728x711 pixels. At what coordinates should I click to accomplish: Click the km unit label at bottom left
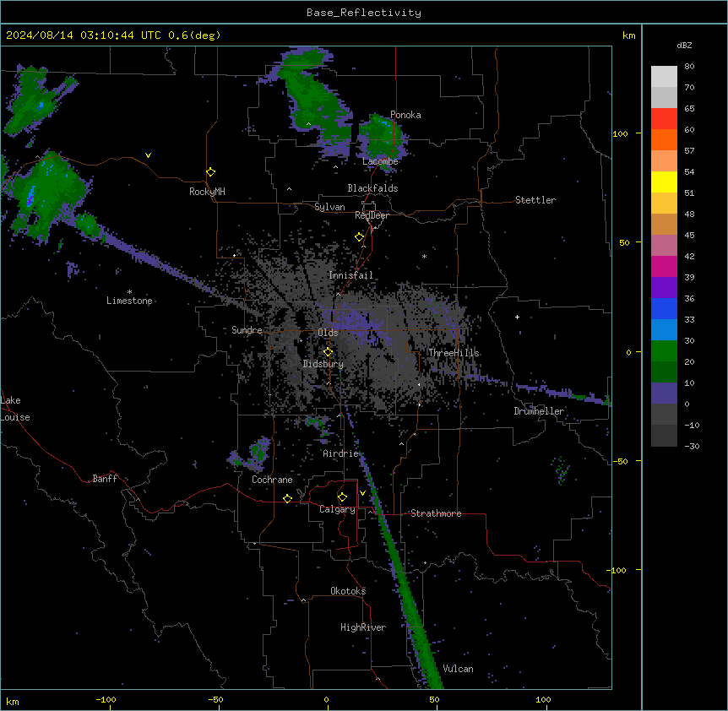coord(13,701)
